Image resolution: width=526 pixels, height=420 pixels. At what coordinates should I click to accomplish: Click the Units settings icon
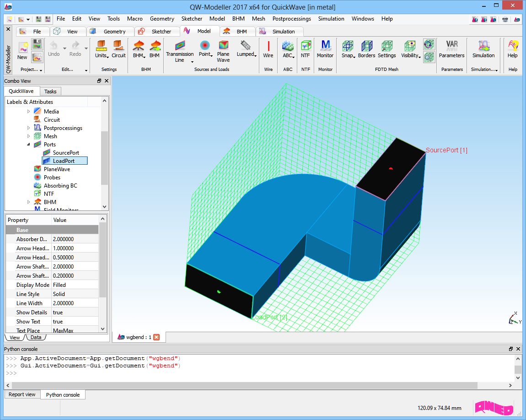click(101, 46)
